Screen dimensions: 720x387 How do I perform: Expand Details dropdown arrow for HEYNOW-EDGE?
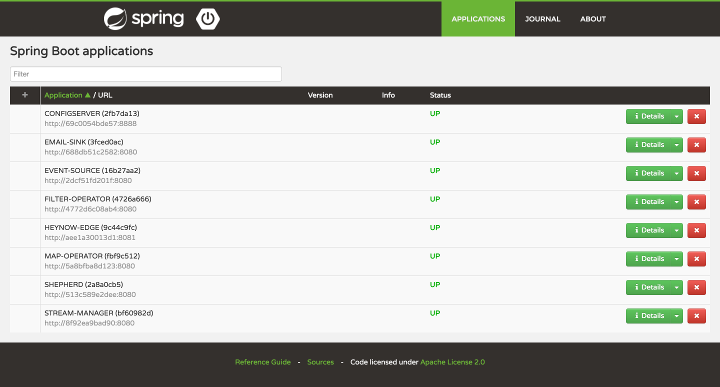point(676,230)
